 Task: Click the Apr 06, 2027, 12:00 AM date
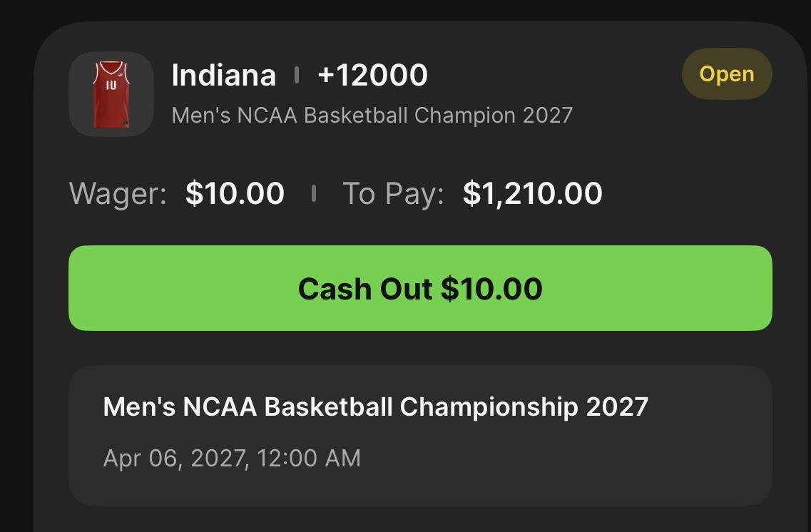click(x=232, y=457)
